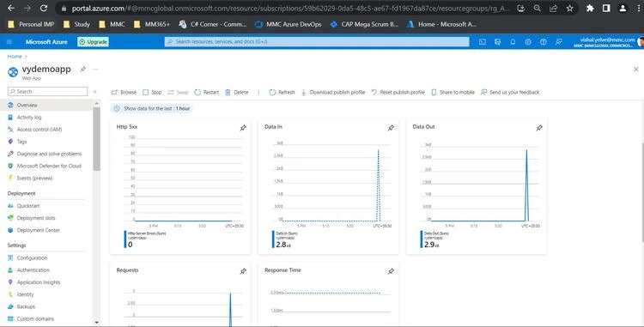Open Chrome three-dot menu
The image size is (644, 327).
coord(639,9)
